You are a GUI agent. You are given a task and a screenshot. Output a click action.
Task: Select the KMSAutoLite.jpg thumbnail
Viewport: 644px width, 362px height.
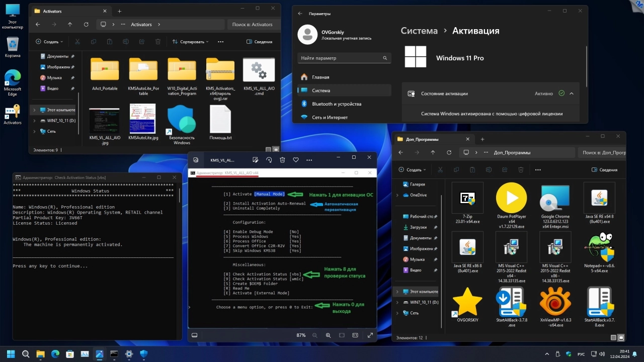(x=143, y=123)
